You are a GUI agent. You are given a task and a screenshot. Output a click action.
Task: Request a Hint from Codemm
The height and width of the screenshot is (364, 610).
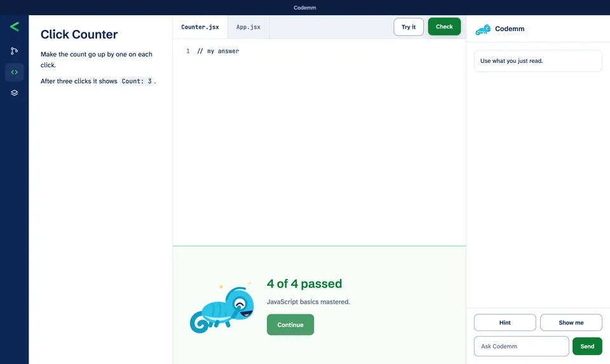click(505, 322)
